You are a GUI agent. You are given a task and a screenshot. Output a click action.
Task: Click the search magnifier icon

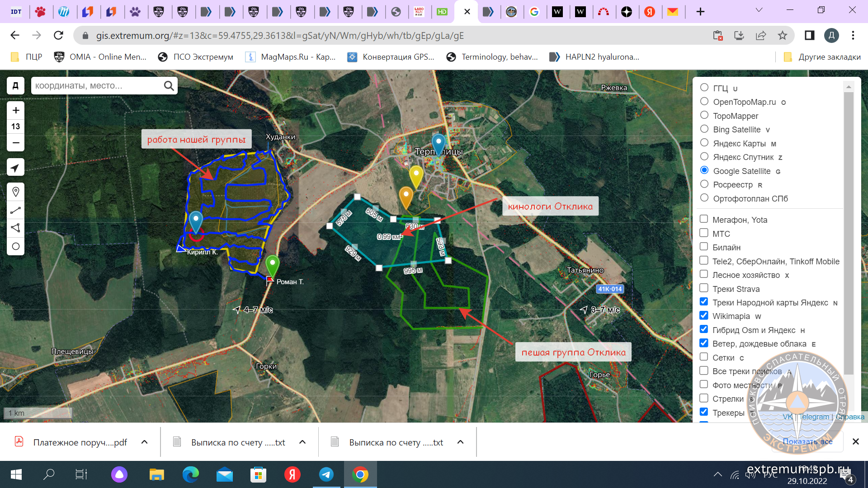(169, 86)
